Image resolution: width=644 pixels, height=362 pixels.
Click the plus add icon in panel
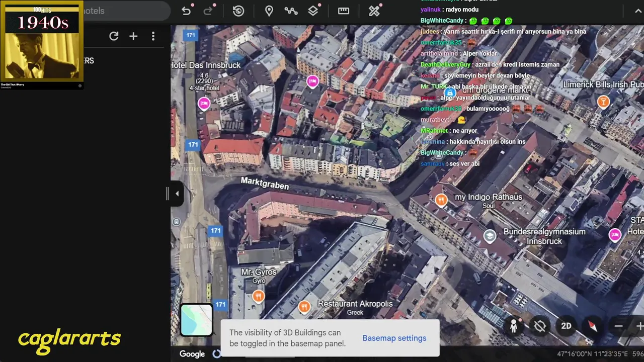pyautogui.click(x=133, y=36)
